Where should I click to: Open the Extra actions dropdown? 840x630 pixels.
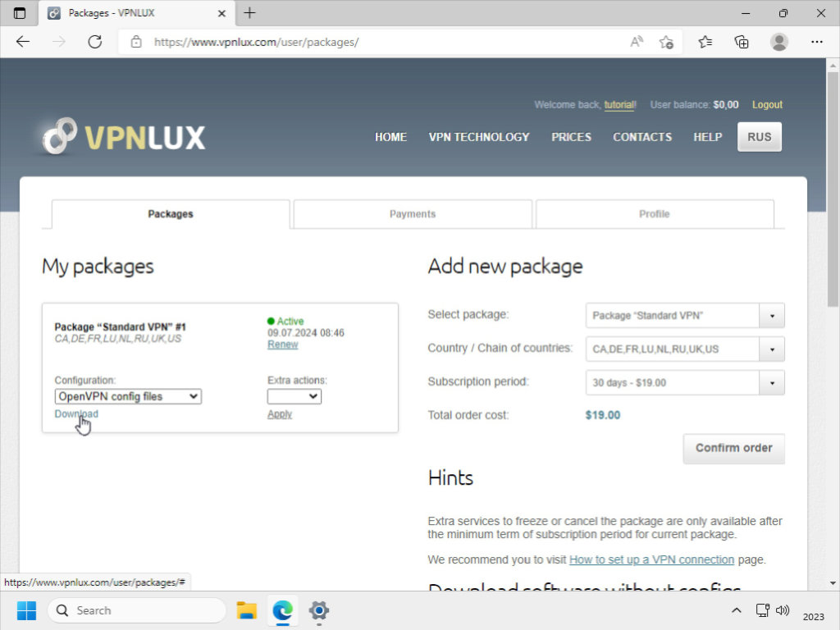(x=294, y=396)
